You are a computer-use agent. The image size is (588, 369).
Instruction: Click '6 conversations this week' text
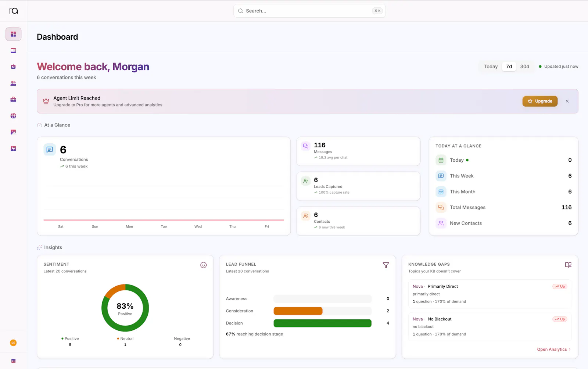pyautogui.click(x=67, y=78)
